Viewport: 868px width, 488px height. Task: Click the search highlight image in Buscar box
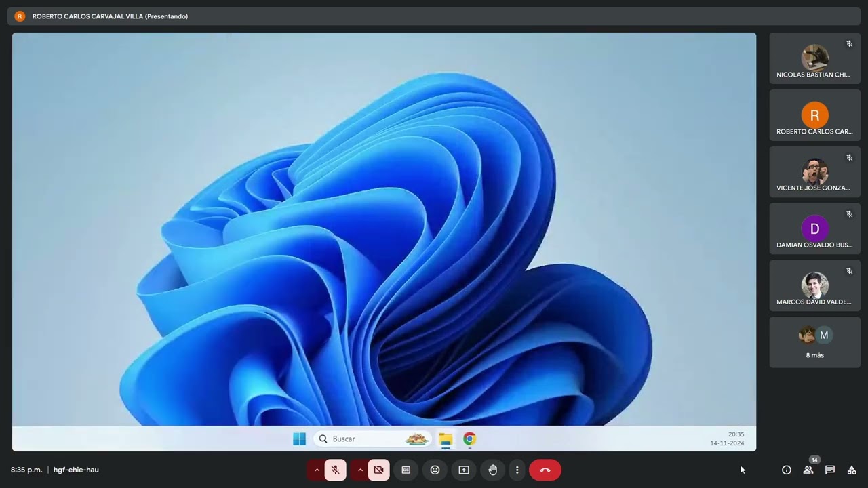point(416,439)
